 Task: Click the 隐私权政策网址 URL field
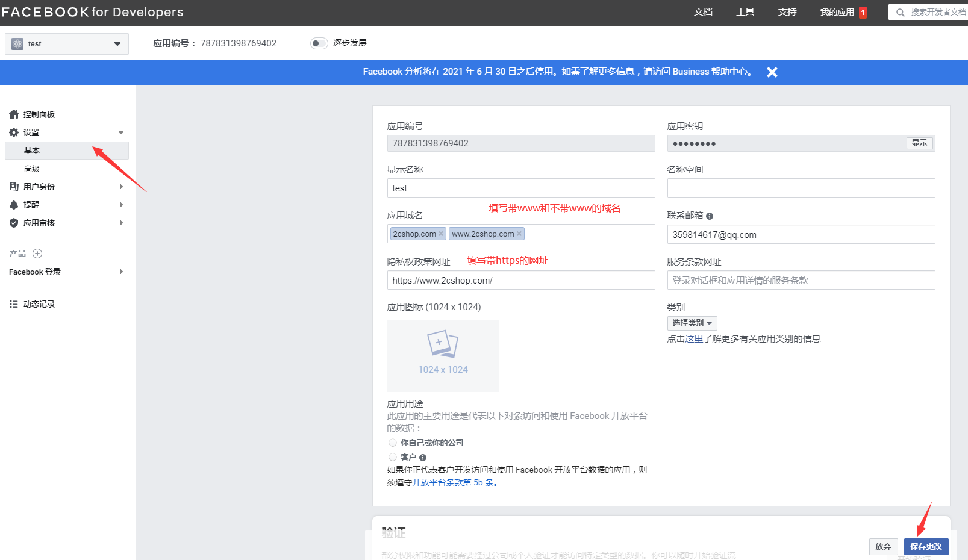pos(521,280)
